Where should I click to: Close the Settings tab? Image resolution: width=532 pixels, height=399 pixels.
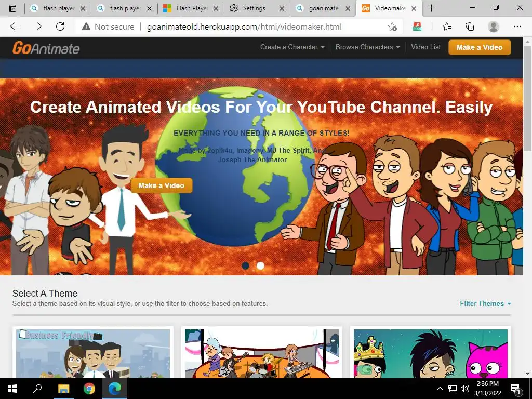click(x=282, y=9)
